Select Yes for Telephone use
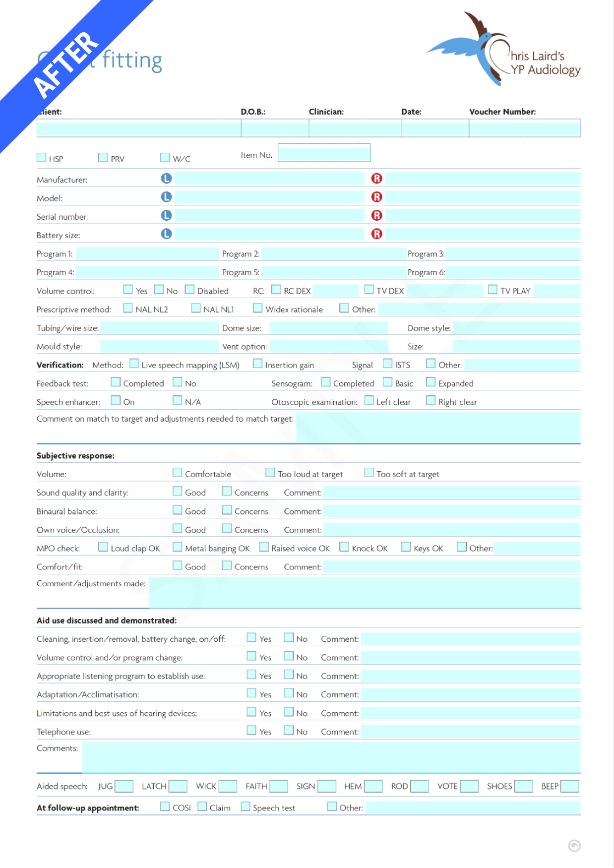 tap(252, 730)
